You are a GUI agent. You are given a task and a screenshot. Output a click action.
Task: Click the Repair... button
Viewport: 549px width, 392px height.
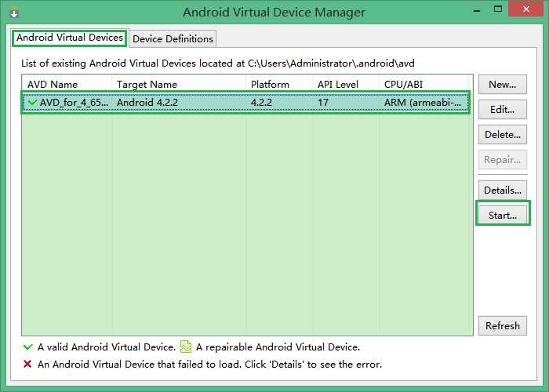503,160
